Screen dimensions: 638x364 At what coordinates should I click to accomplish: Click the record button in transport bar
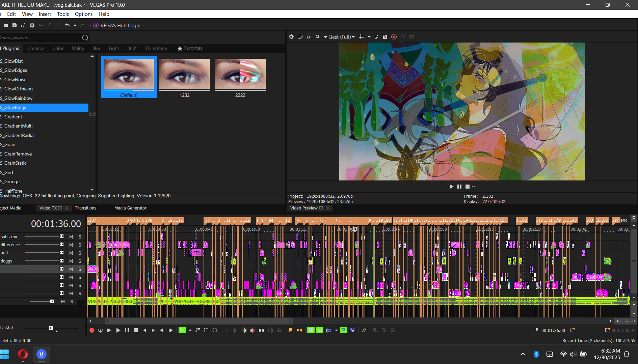pyautogui.click(x=92, y=330)
